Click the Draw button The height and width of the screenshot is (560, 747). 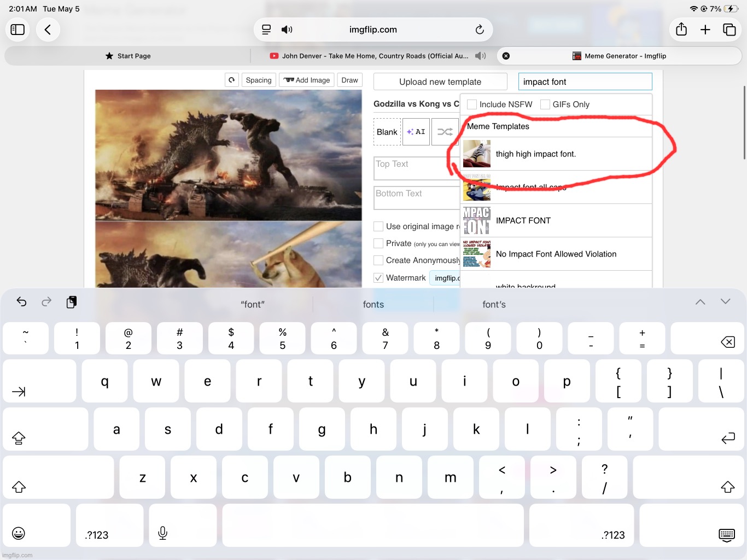click(349, 80)
